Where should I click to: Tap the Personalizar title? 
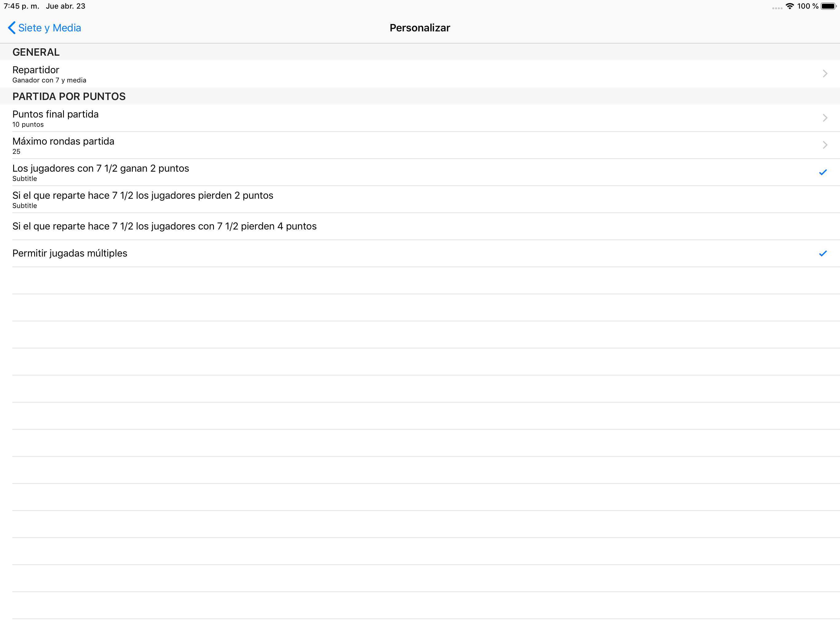pyautogui.click(x=420, y=28)
